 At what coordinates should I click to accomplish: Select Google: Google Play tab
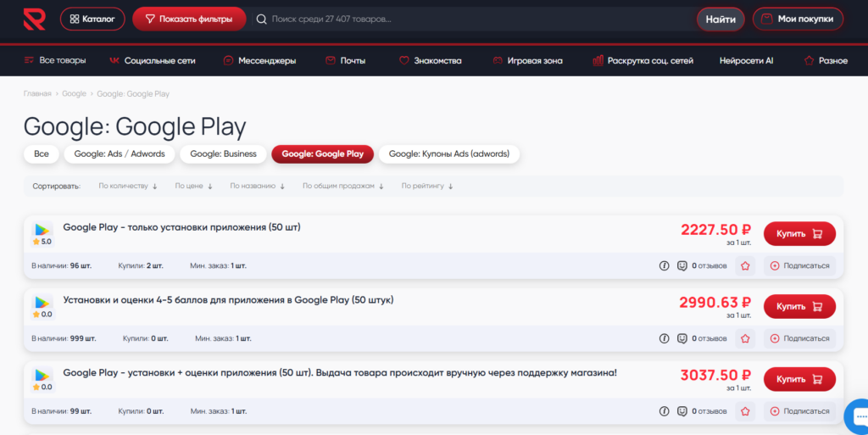[323, 153]
